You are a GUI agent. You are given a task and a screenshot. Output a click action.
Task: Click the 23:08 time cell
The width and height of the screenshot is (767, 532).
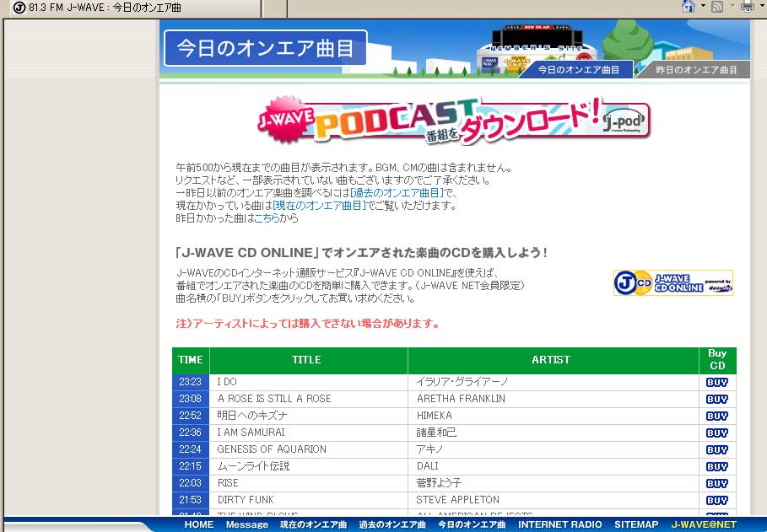191,399
